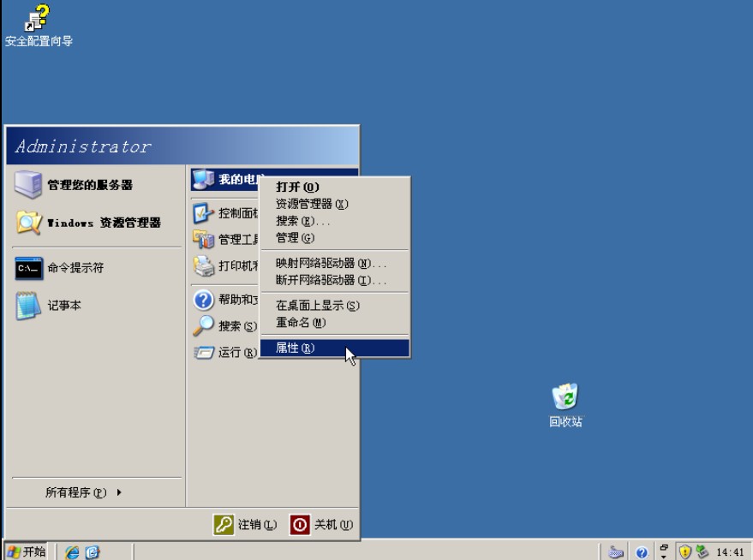753x560 pixels.
Task: Click the 回收站 recycle bin desktop icon
Action: pyautogui.click(x=565, y=396)
